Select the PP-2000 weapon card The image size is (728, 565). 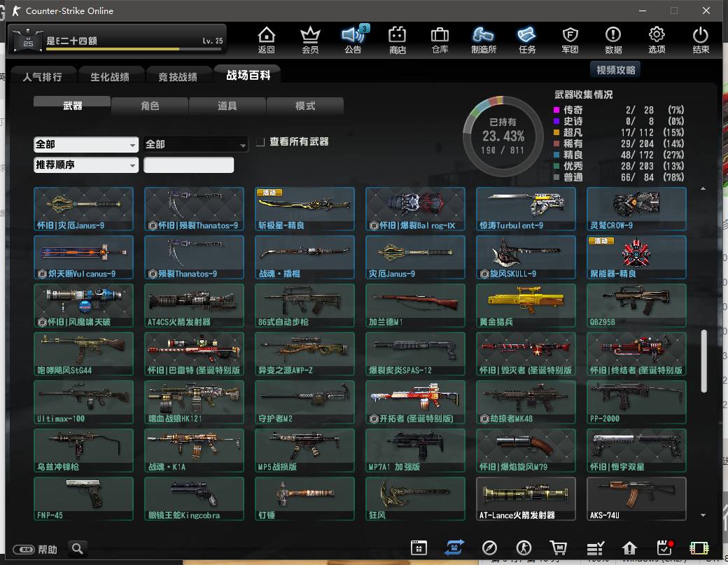[636, 402]
